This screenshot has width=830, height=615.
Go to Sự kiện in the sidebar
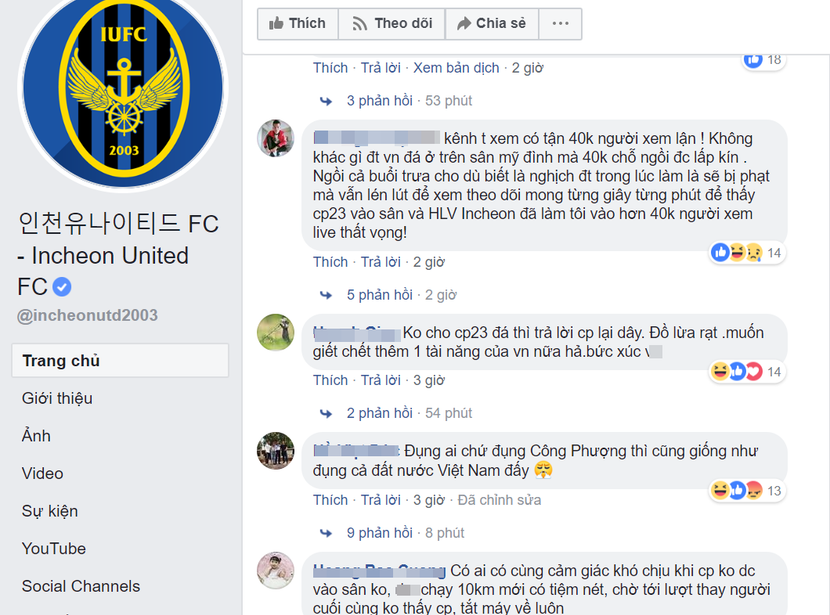point(50,511)
